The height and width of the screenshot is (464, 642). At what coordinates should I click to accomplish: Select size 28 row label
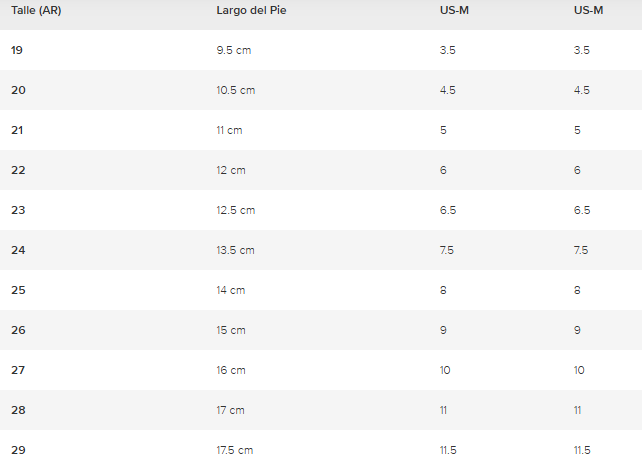coord(18,410)
